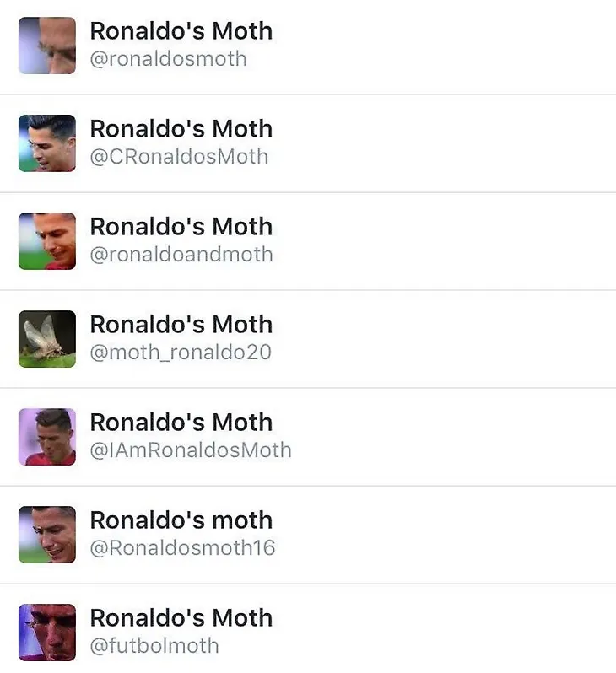This screenshot has height=673, width=616.
Task: Open the @futbolmoth avatar thumbnail
Action: click(47, 633)
